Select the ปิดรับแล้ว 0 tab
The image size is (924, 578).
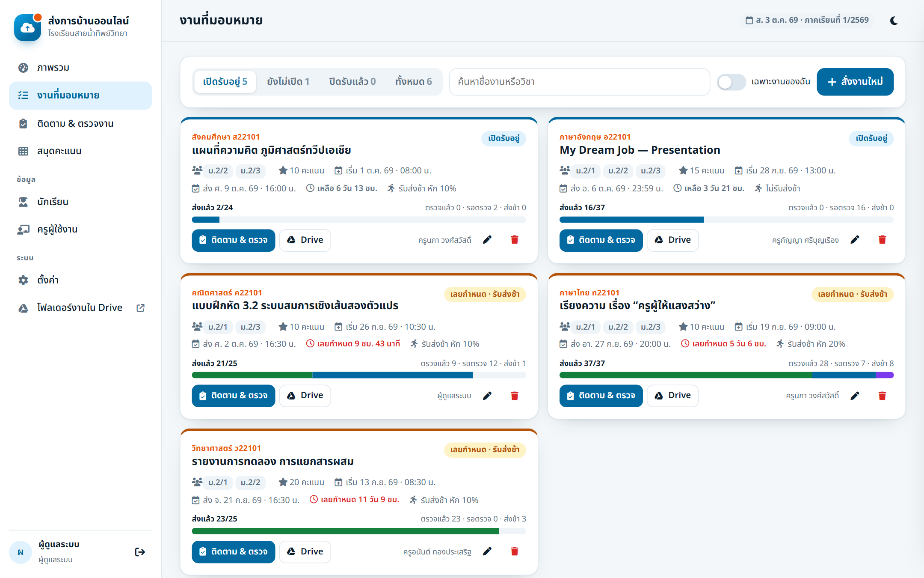click(x=352, y=81)
